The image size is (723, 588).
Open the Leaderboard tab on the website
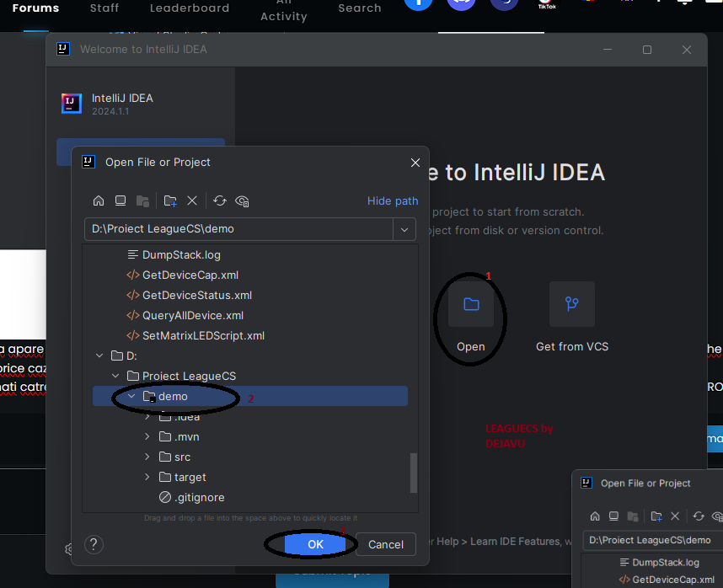pyautogui.click(x=190, y=8)
